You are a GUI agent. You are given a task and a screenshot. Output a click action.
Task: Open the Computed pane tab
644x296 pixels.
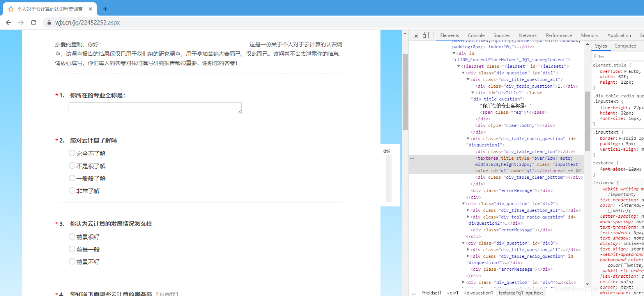625,46
